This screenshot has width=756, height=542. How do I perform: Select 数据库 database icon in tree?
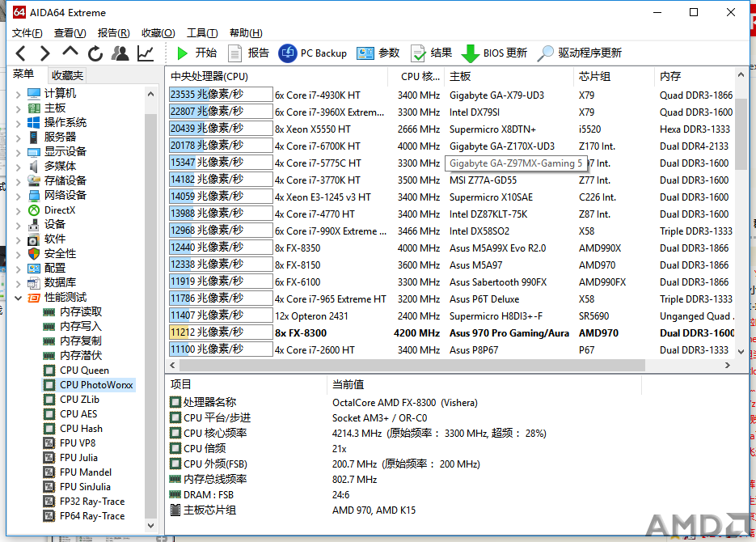tap(34, 282)
